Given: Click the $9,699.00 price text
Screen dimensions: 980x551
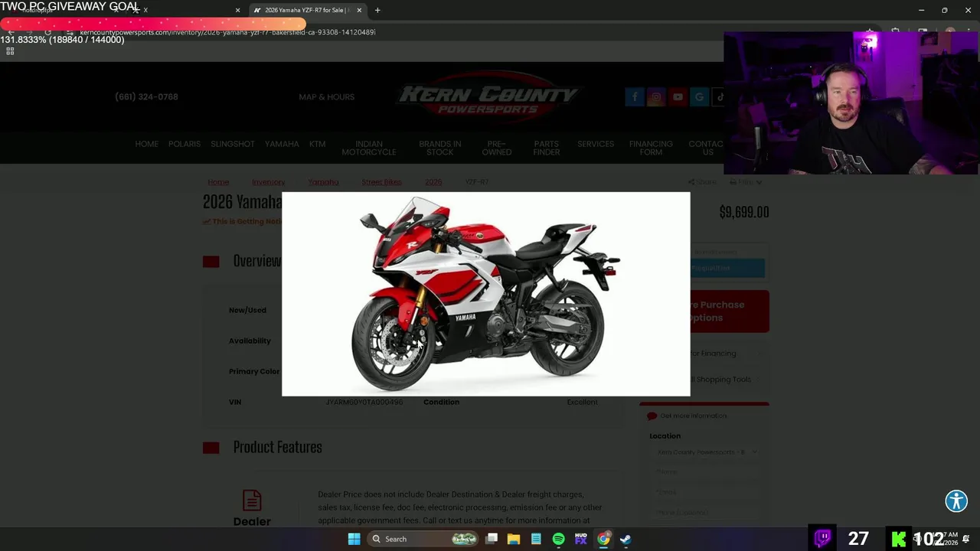Looking at the screenshot, I should pyautogui.click(x=744, y=212).
